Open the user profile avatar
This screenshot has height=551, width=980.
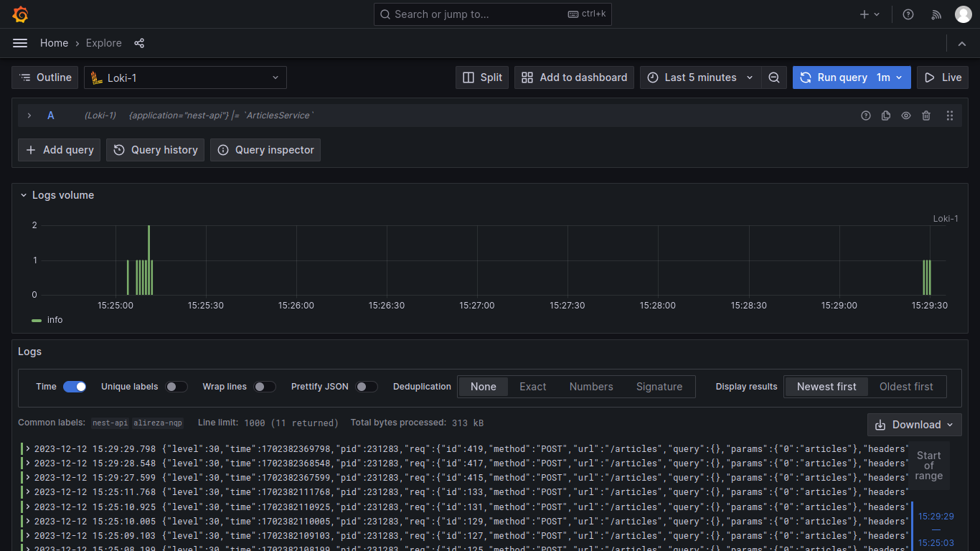click(x=963, y=14)
